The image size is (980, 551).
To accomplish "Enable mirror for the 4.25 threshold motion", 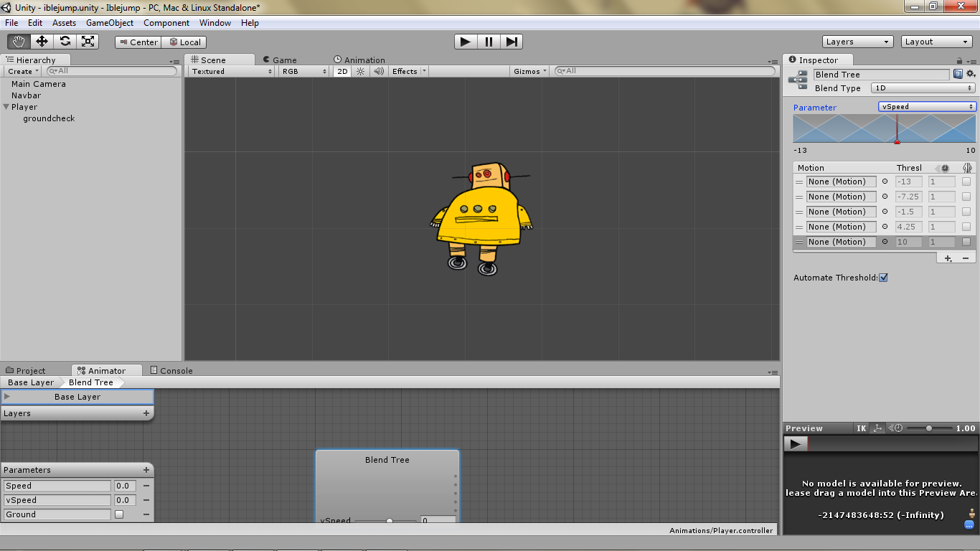I will click(966, 227).
